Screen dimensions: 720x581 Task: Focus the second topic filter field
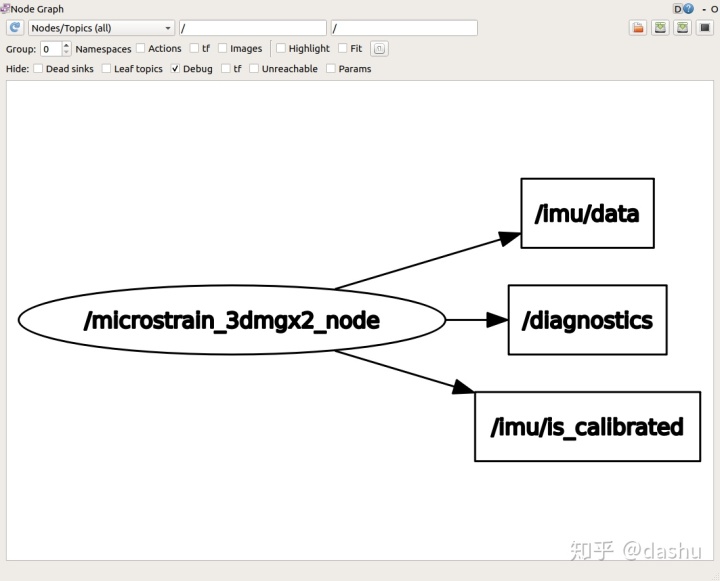pyautogui.click(x=404, y=28)
